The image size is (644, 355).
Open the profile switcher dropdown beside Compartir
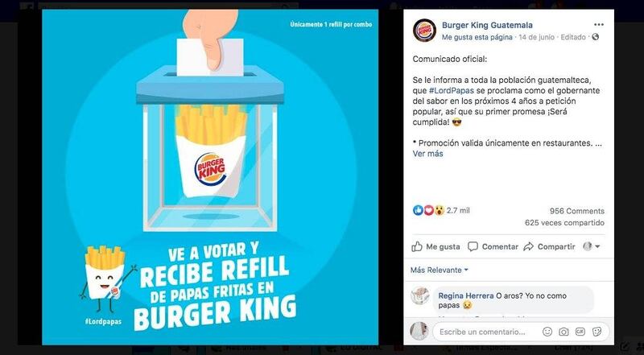(592, 246)
